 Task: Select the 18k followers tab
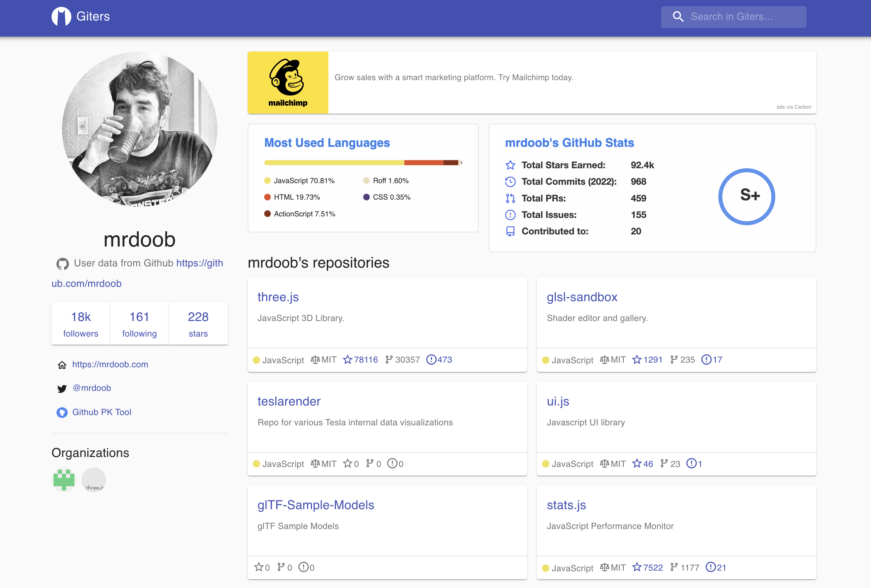point(81,323)
